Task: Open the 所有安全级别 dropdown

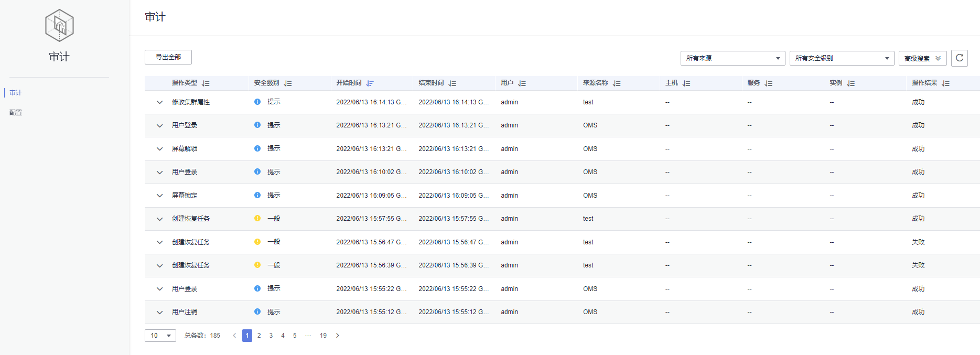Action: (x=842, y=58)
